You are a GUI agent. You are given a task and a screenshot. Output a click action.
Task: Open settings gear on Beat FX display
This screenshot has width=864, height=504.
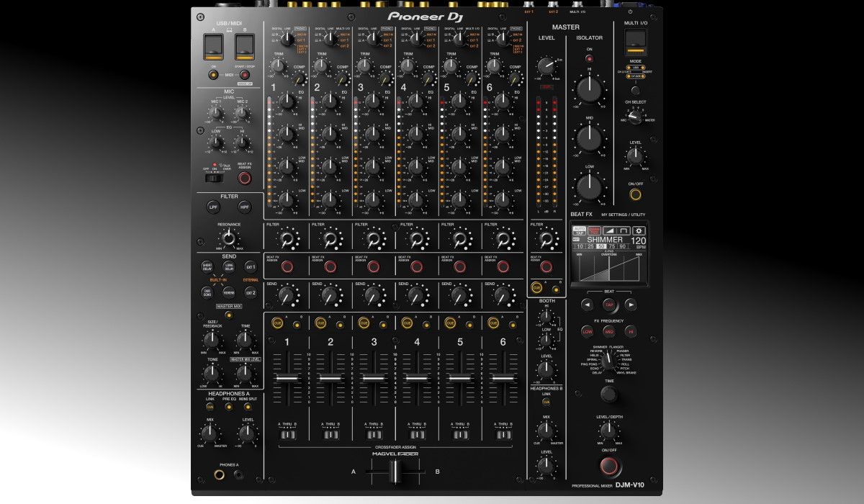[638, 230]
